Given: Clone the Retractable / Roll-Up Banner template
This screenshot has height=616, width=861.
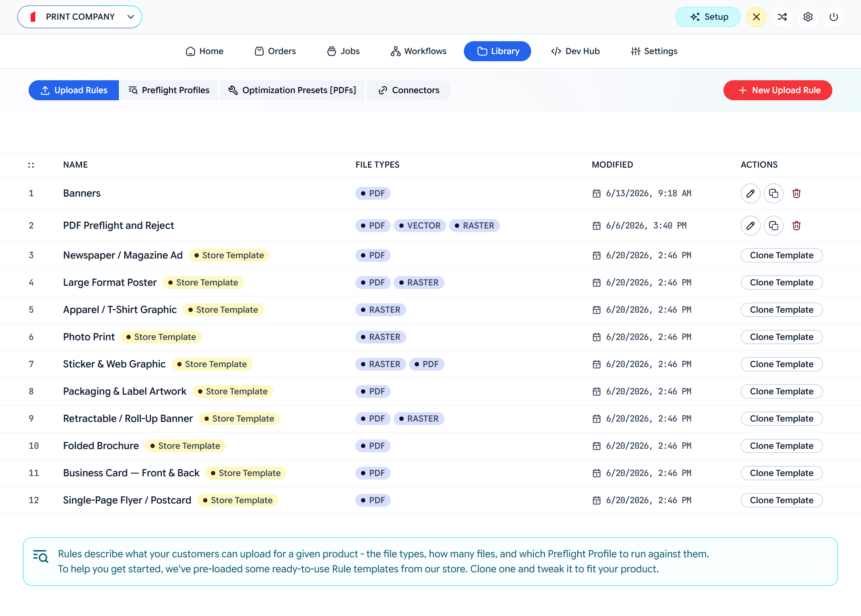Looking at the screenshot, I should click(781, 419).
